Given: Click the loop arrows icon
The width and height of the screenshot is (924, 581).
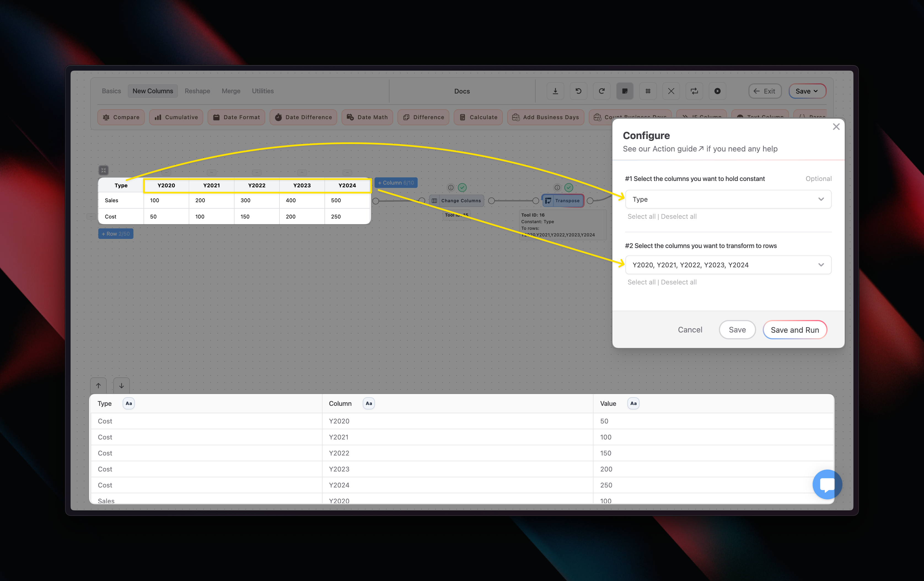Looking at the screenshot, I should pyautogui.click(x=694, y=91).
